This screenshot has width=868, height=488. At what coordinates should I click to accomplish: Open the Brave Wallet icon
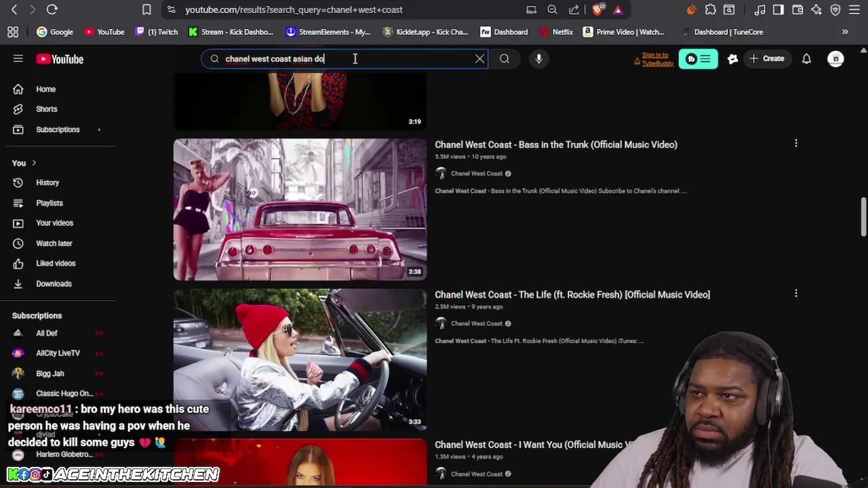(x=797, y=9)
